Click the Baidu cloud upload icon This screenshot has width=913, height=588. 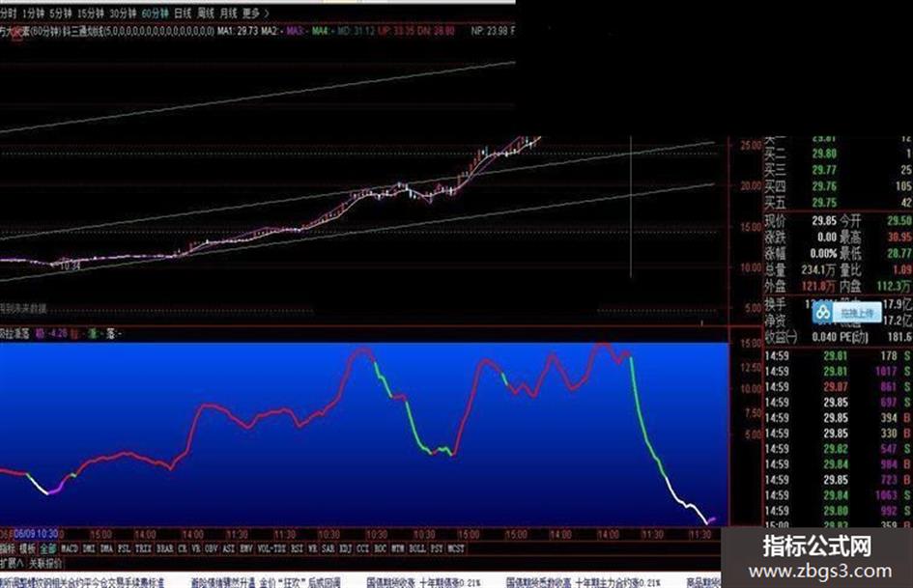tap(823, 313)
